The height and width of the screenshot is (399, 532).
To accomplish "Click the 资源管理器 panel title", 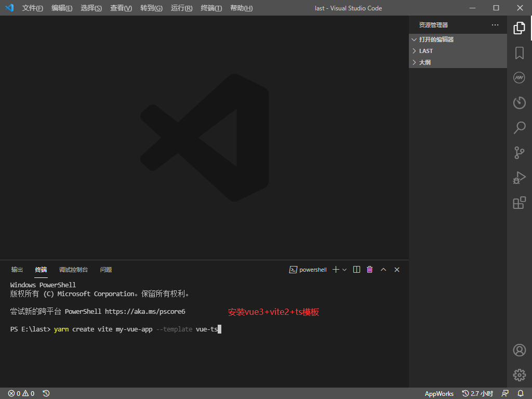I will [433, 25].
